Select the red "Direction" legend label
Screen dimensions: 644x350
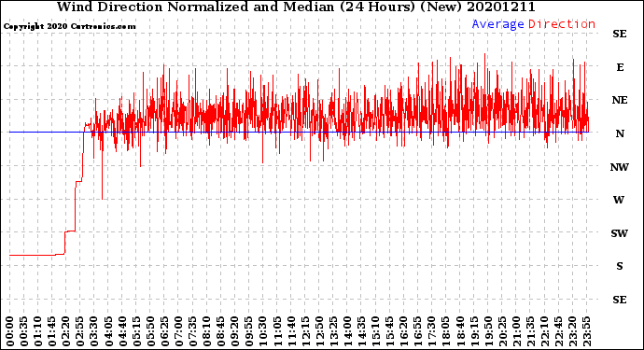click(x=562, y=24)
